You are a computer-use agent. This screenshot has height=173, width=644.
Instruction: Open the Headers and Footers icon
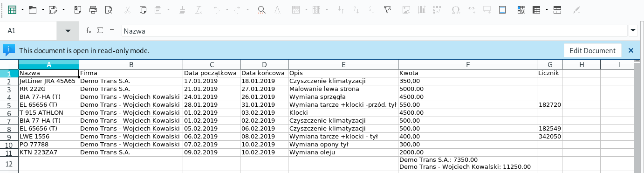502,9
